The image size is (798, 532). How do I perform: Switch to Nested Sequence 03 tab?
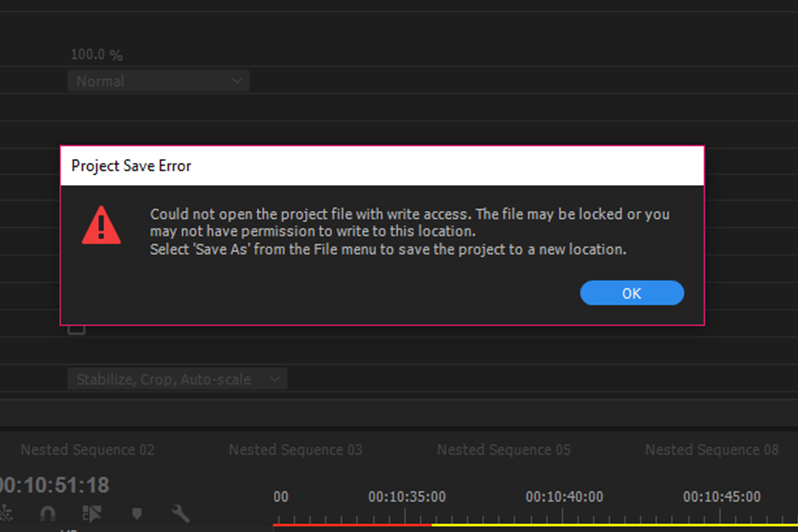tap(296, 450)
